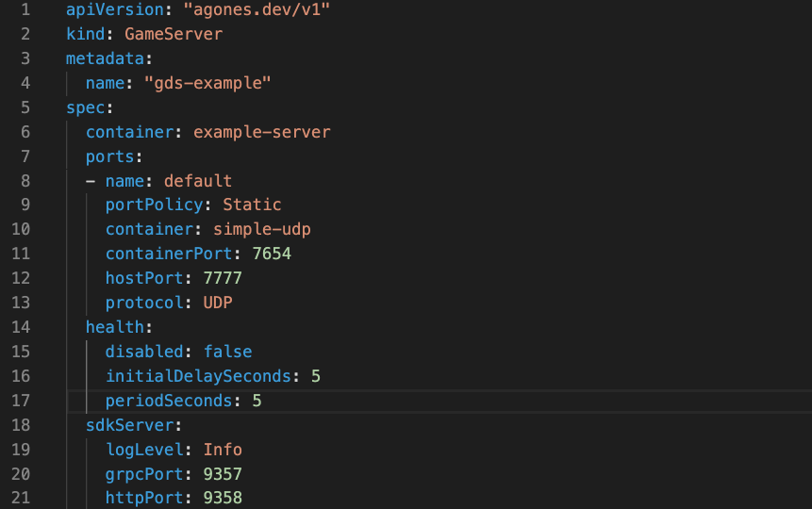
Task: Click the portPolicy key
Action: pos(155,205)
